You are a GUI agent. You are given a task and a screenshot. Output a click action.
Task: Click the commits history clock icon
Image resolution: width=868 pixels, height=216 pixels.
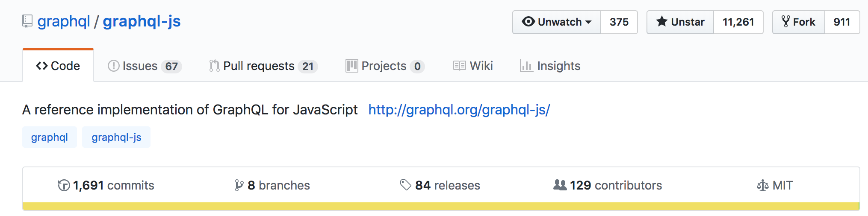[64, 185]
